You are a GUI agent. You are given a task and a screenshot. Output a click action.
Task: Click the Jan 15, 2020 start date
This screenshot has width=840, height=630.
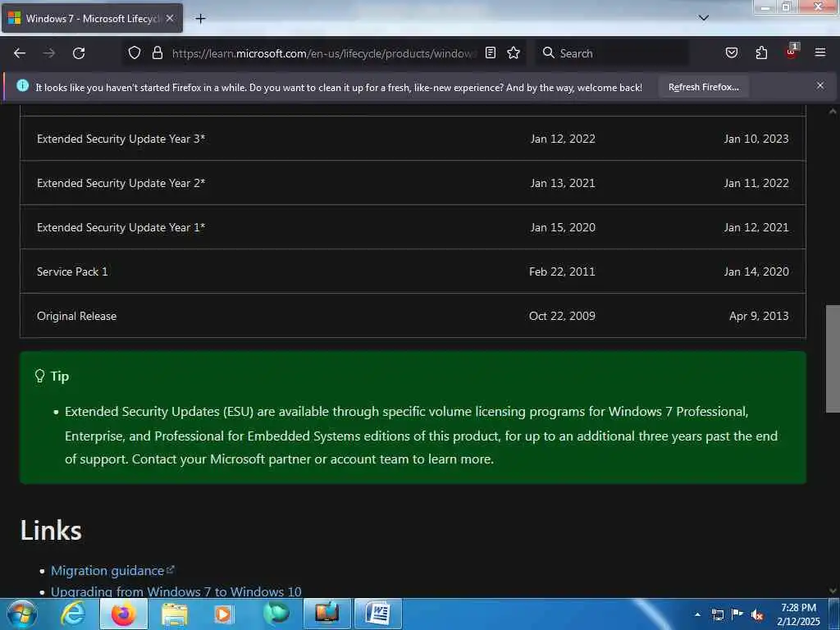pos(563,228)
